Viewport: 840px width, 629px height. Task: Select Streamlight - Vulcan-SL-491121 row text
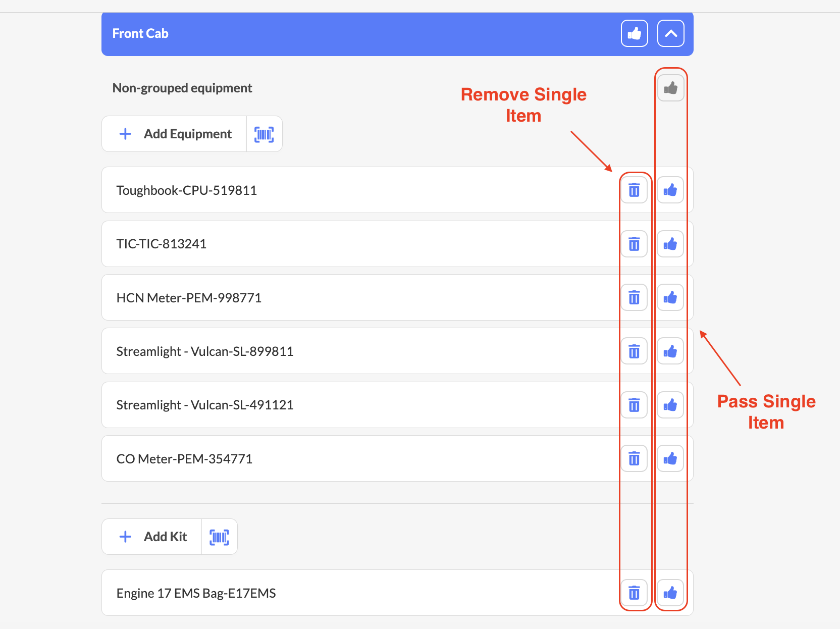205,405
